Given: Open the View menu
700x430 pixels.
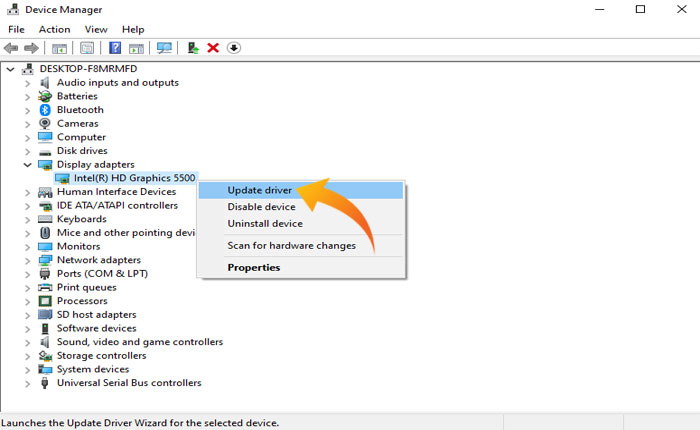Looking at the screenshot, I should coord(96,29).
